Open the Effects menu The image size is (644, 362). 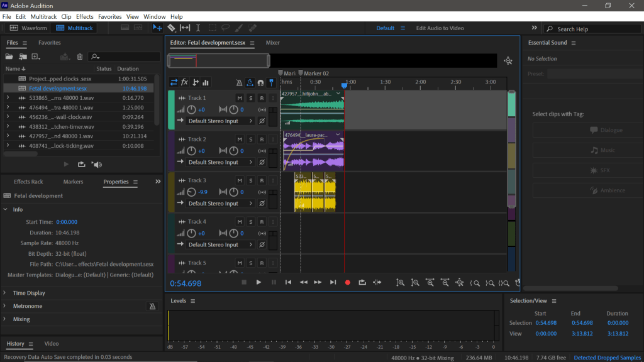click(84, 16)
